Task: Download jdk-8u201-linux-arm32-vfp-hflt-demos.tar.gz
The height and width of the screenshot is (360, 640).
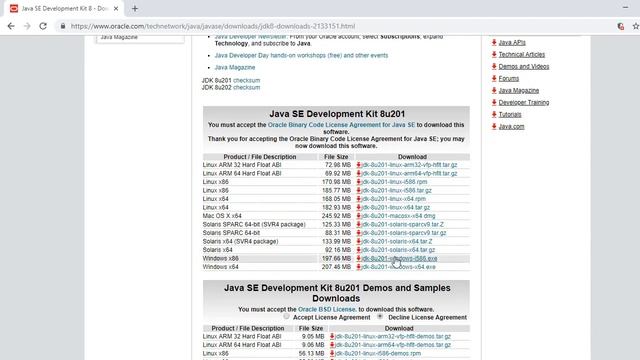Action: (393, 336)
